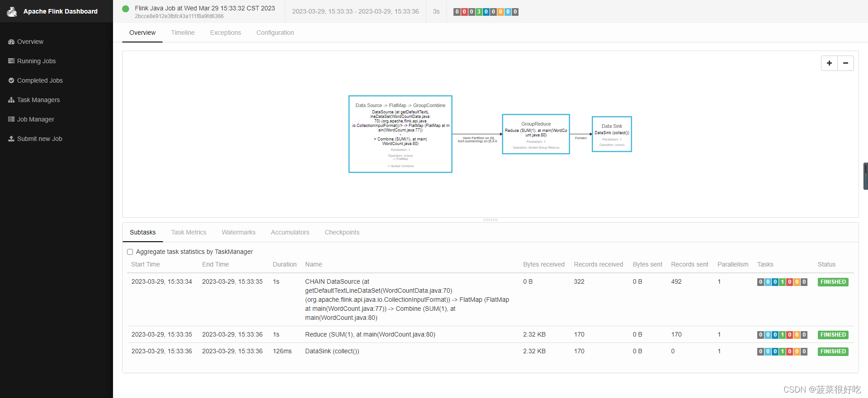Open the Job Manager page
Screen dimensions: 868x398
36,119
